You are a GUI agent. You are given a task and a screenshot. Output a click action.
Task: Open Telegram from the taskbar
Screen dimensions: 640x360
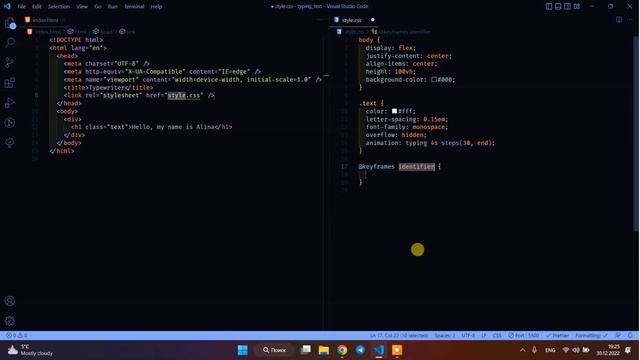(360, 350)
